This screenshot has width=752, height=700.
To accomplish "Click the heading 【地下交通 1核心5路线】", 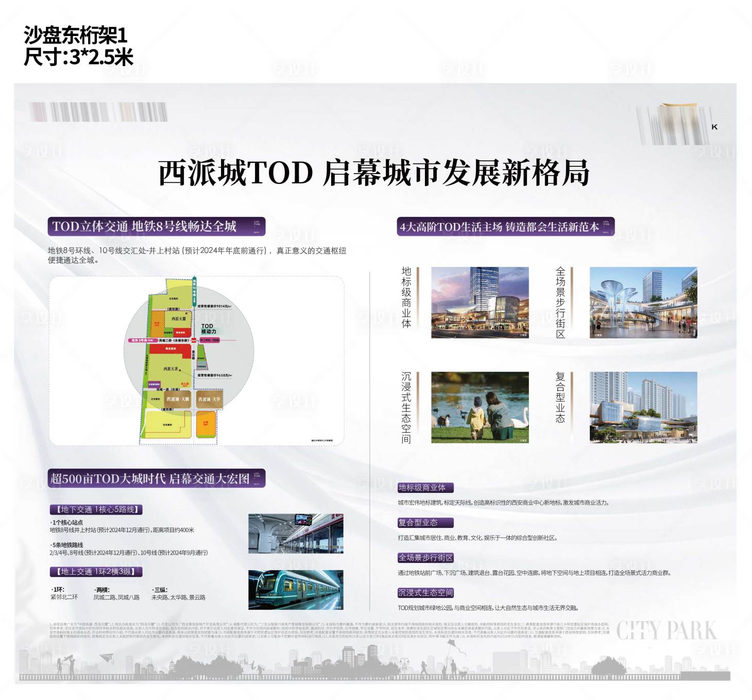I will click(x=96, y=509).
